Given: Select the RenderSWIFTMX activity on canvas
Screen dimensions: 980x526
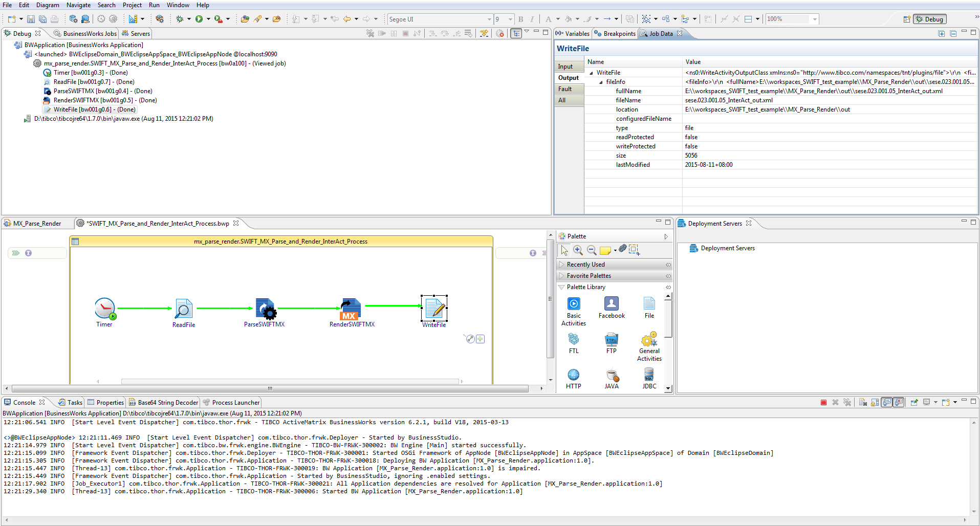Looking at the screenshot, I should point(352,313).
